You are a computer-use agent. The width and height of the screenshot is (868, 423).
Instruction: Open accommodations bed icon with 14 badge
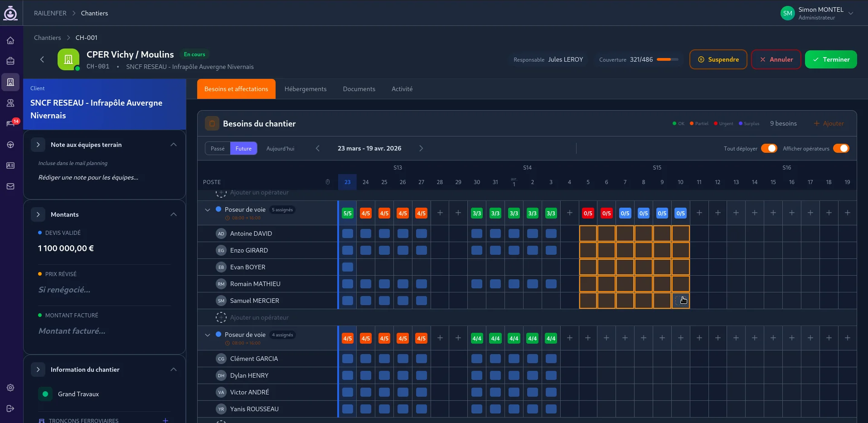pos(10,124)
